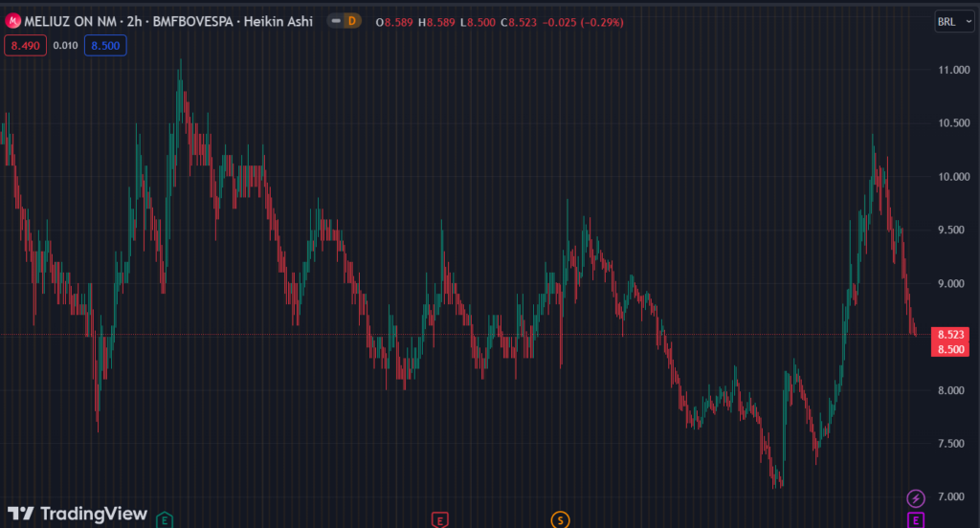Viewport: 980px width, 528px height.
Task: Click the 11.000 price axis label
Action: coord(954,70)
